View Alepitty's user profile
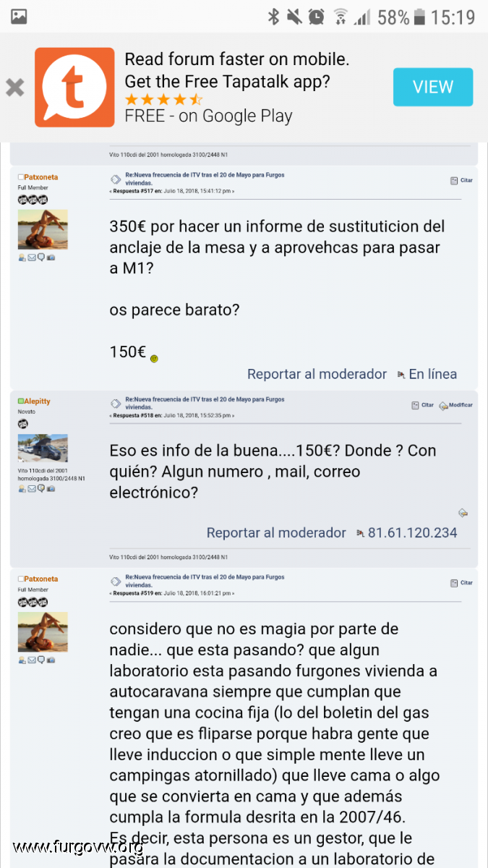This screenshot has height=868, width=488. [37, 401]
